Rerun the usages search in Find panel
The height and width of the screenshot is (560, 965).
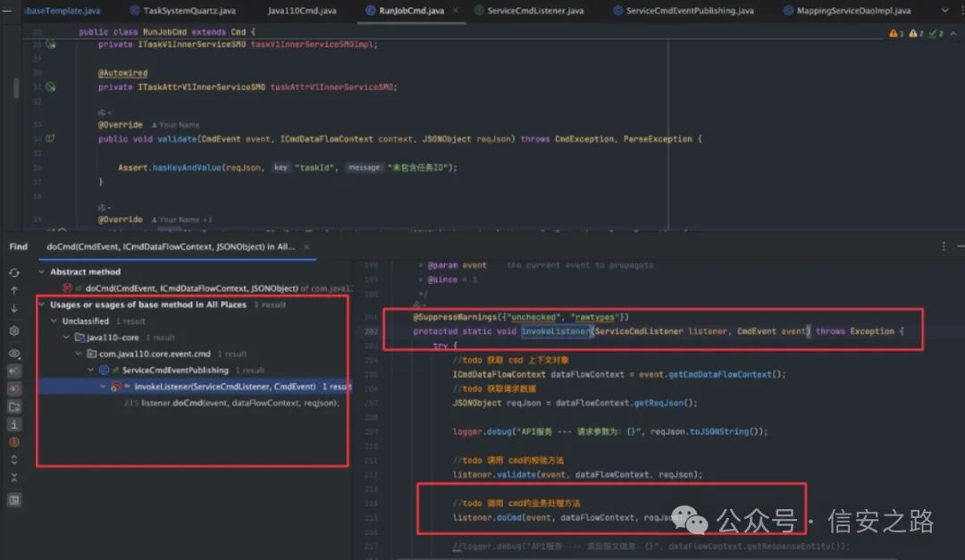click(x=14, y=272)
